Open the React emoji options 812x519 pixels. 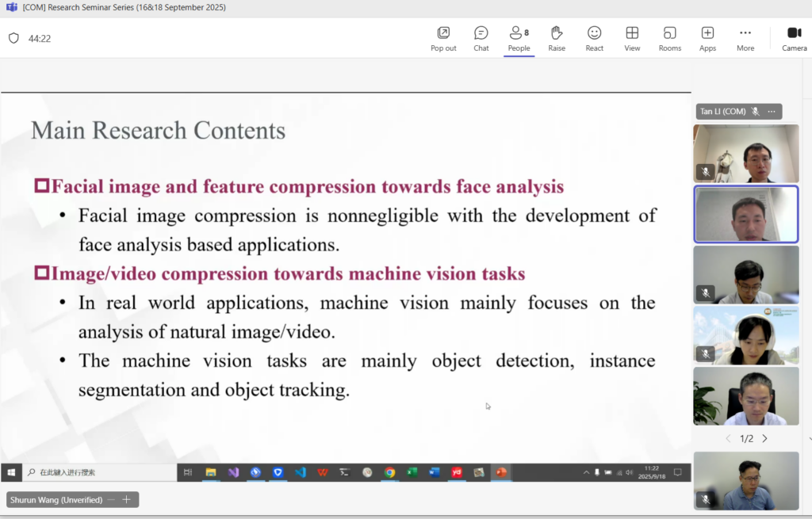tap(594, 38)
